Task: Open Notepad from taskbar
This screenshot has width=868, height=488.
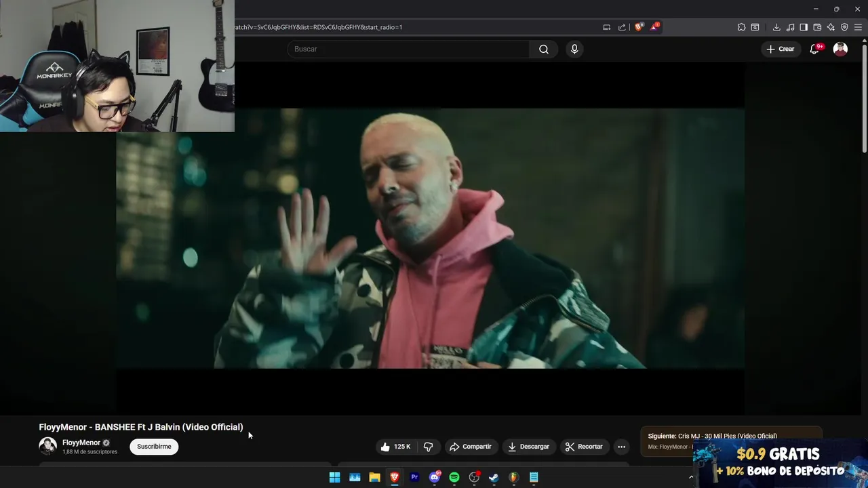Action: tap(534, 477)
